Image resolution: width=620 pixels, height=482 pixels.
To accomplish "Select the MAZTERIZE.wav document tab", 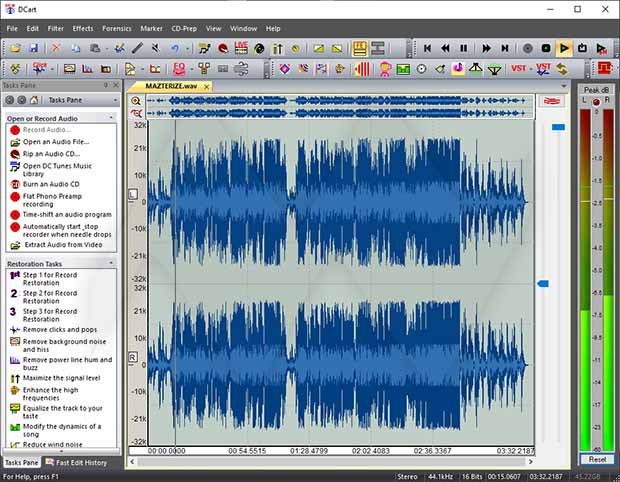I will point(171,86).
